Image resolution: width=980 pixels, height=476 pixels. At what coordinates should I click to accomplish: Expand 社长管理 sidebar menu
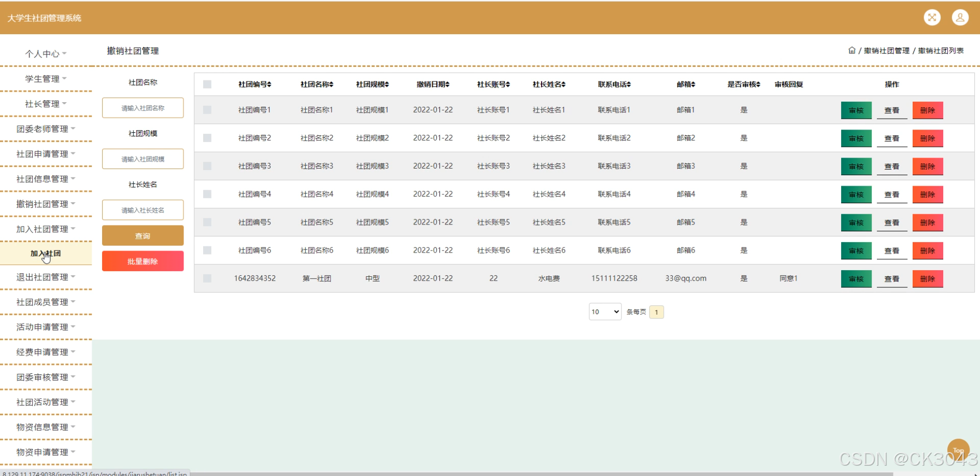click(x=46, y=104)
